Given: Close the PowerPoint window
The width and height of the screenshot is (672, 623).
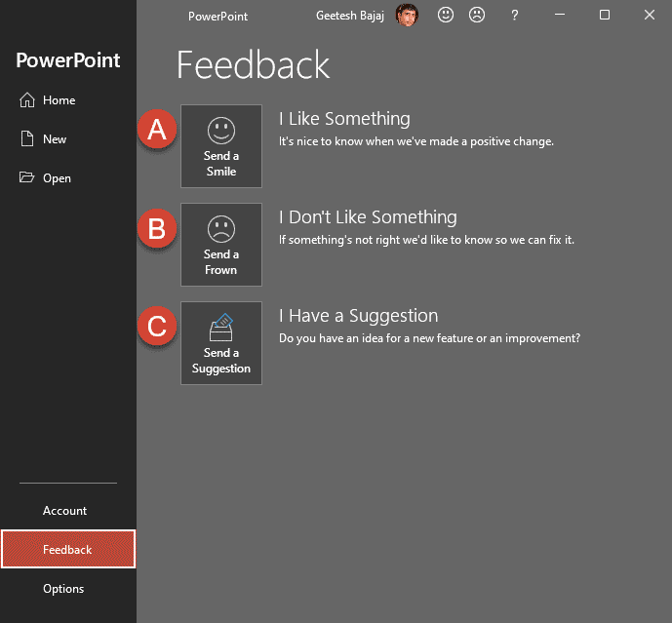Looking at the screenshot, I should coord(650,15).
